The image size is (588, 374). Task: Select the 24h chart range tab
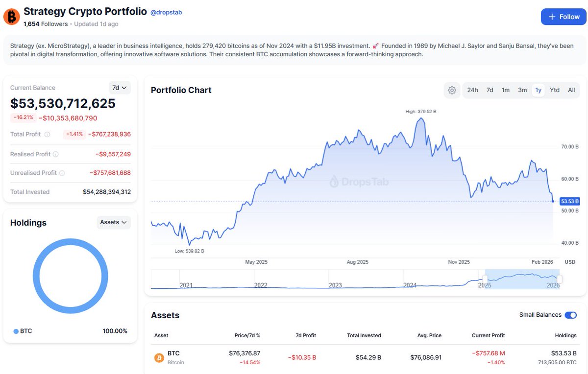[x=472, y=90]
